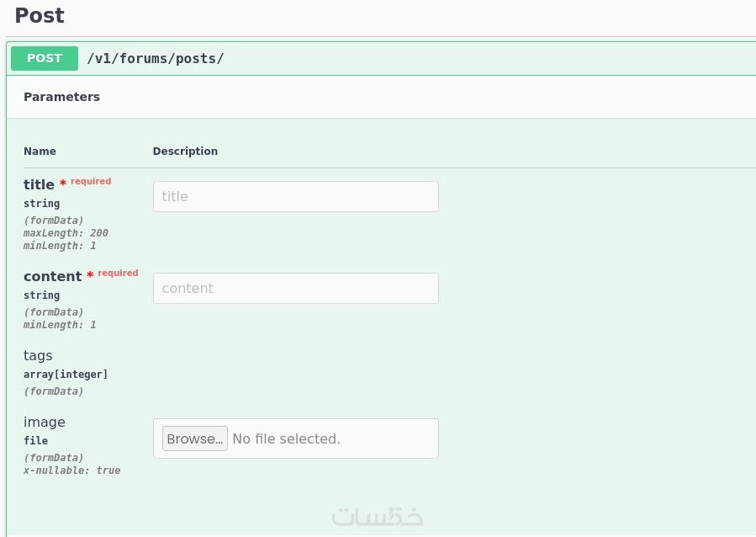Focus the title input field
The height and width of the screenshot is (537, 756).
(x=295, y=196)
